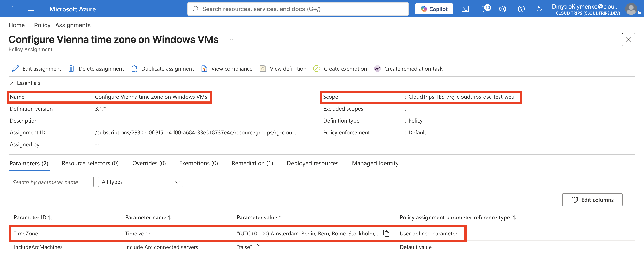The image size is (644, 265).
Task: Open the help question mark icon
Action: point(521,9)
